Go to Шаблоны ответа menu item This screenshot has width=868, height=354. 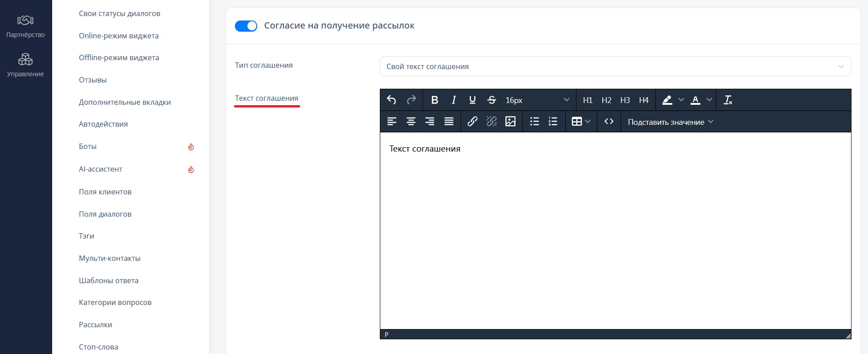pyautogui.click(x=109, y=280)
